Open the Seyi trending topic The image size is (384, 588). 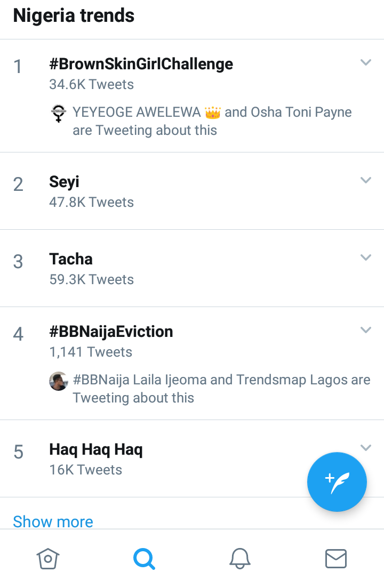64,182
